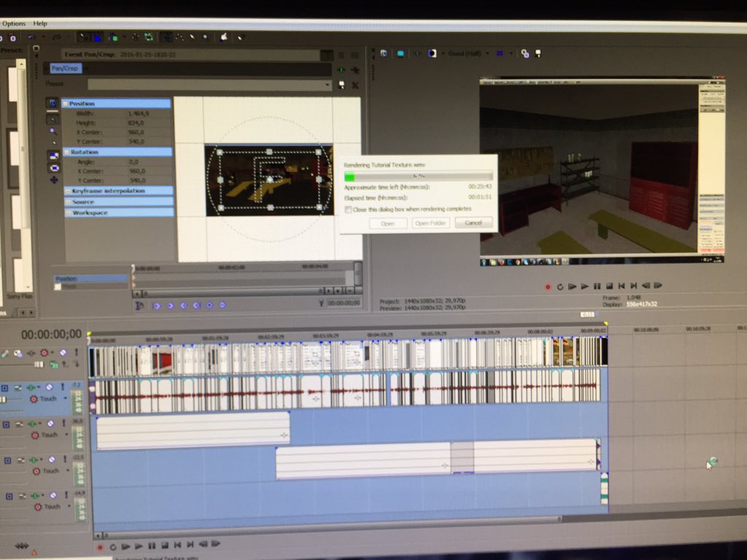Collapse the Position section
Viewport: 747px width, 560px height.
(66, 104)
